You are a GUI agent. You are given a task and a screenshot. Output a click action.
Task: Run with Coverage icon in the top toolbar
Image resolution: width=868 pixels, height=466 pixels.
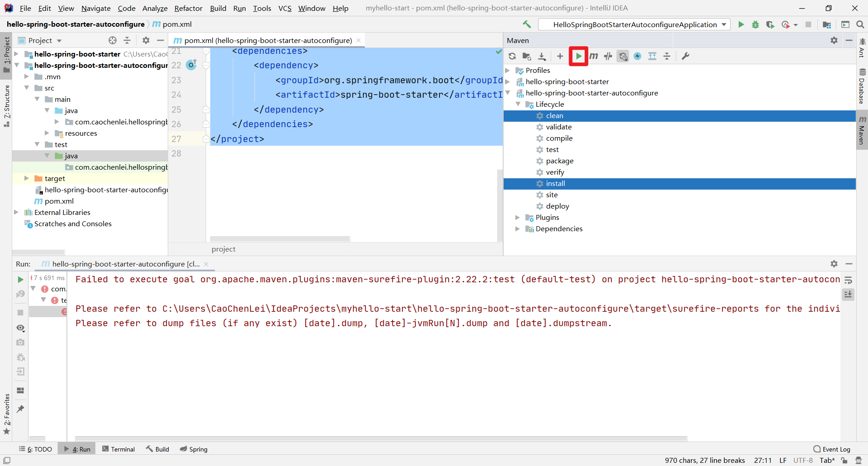pyautogui.click(x=770, y=24)
